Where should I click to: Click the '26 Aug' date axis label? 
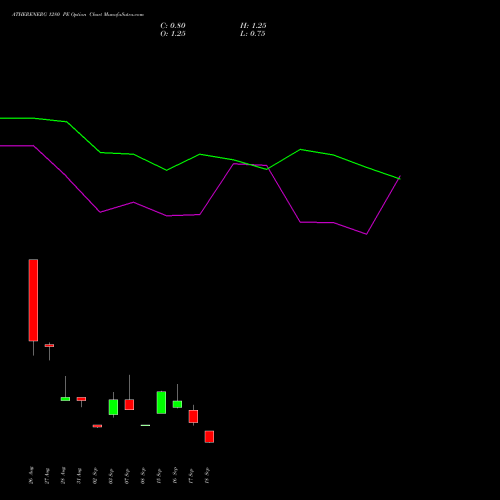pos(31,475)
